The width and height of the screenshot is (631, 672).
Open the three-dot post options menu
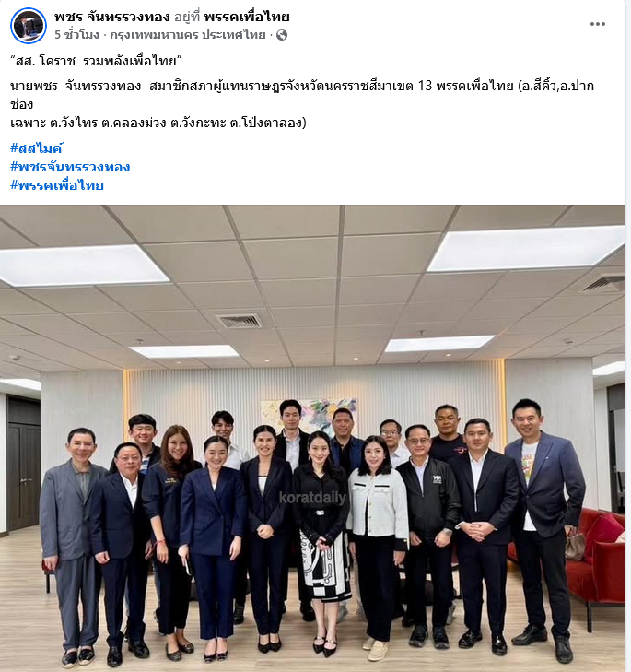tap(597, 24)
